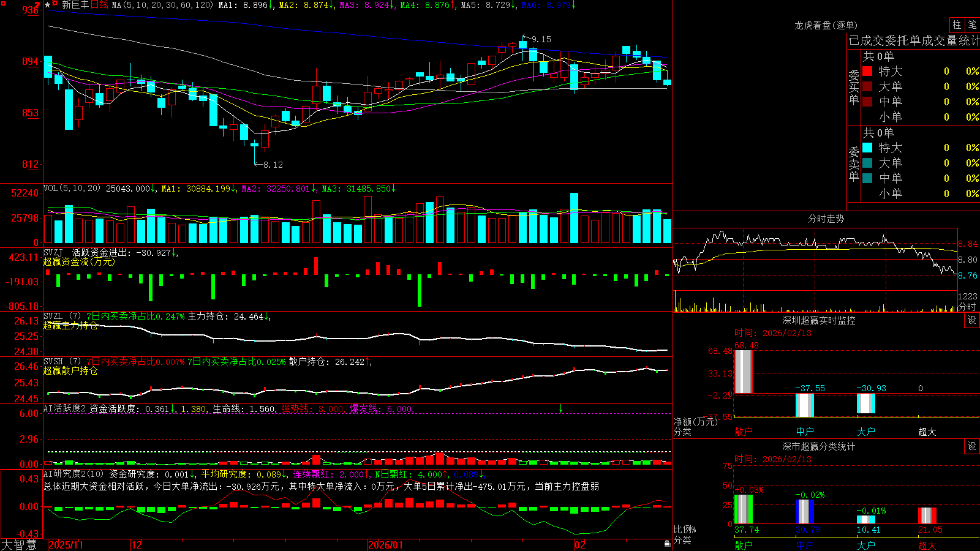980x551 pixels.
Task: Click the 爆发线: 6.000 label
Action: 383,408
